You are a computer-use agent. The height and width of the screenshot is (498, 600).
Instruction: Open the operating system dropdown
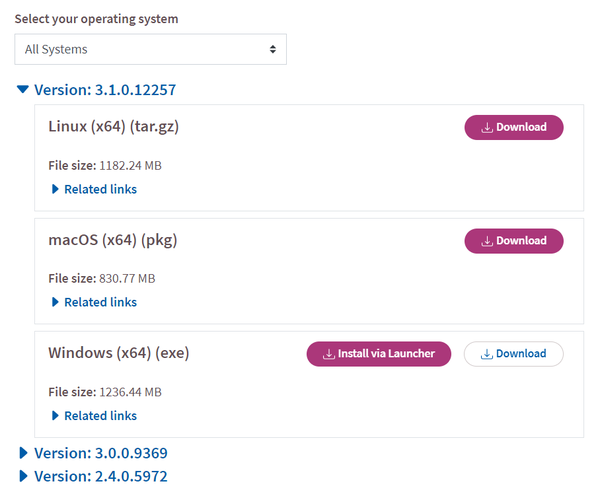click(x=150, y=49)
